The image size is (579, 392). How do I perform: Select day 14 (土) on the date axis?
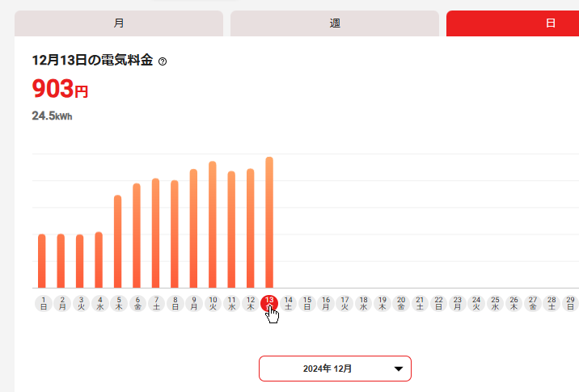point(289,303)
